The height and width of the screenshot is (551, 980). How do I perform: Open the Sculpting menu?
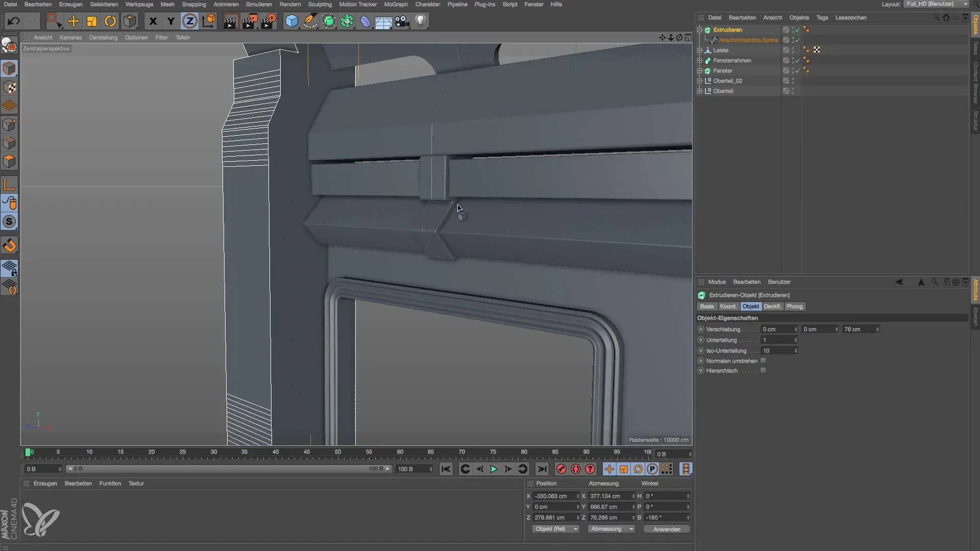tap(320, 4)
